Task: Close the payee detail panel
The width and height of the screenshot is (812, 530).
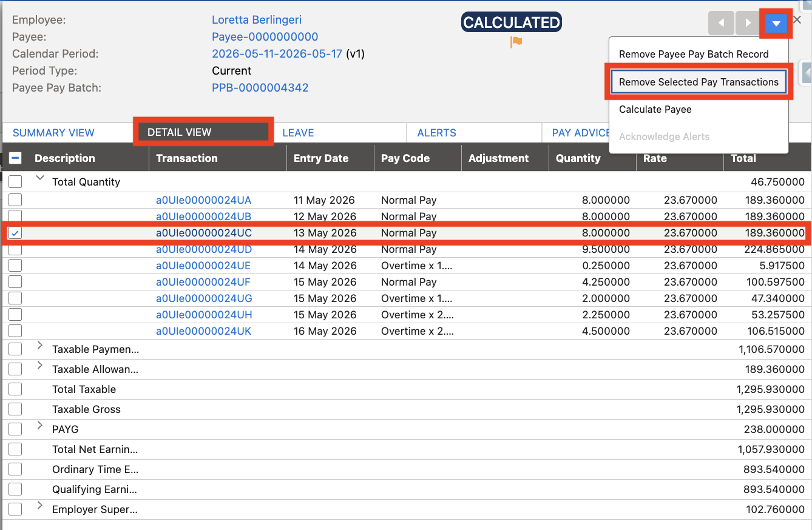Action: coord(797,19)
